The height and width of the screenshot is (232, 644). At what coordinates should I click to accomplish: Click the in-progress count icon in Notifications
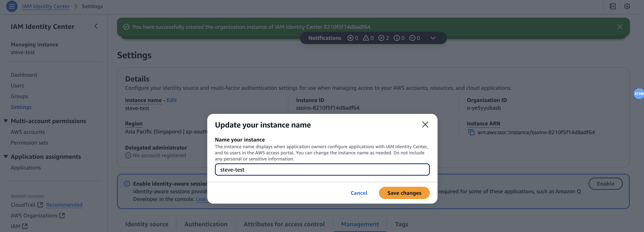(412, 38)
